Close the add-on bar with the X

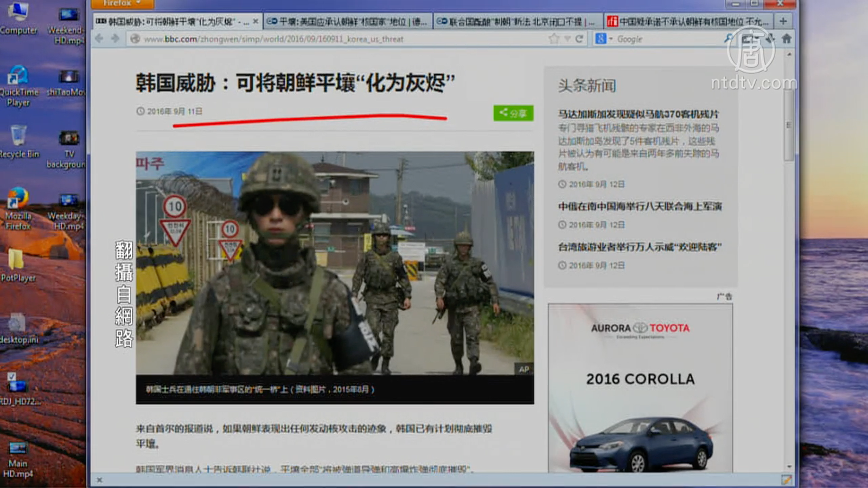99,480
